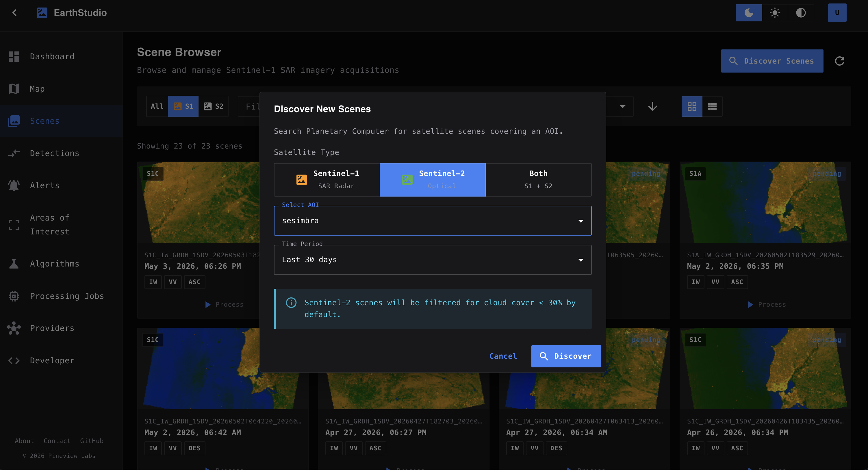The width and height of the screenshot is (868, 470).
Task: Click the Algorithms flask icon
Action: (14, 264)
